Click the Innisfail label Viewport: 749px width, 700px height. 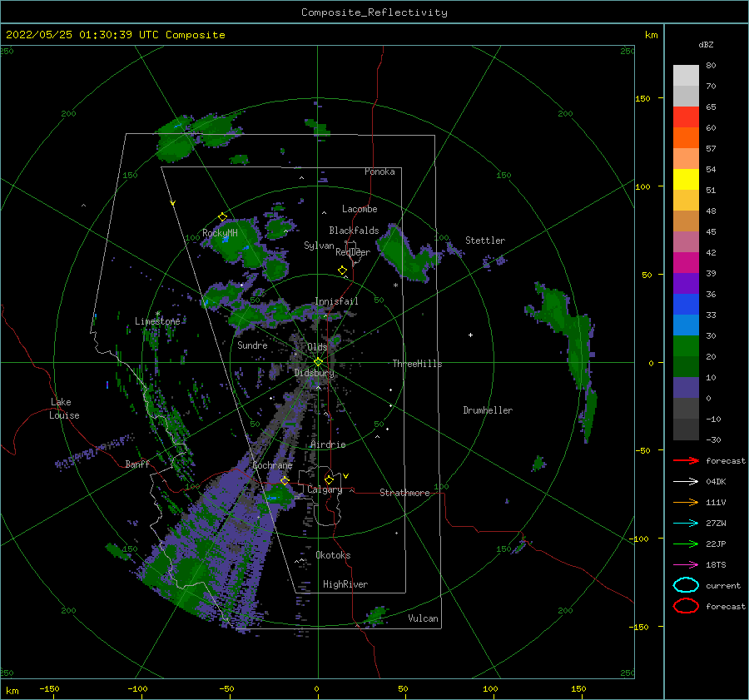(x=336, y=301)
